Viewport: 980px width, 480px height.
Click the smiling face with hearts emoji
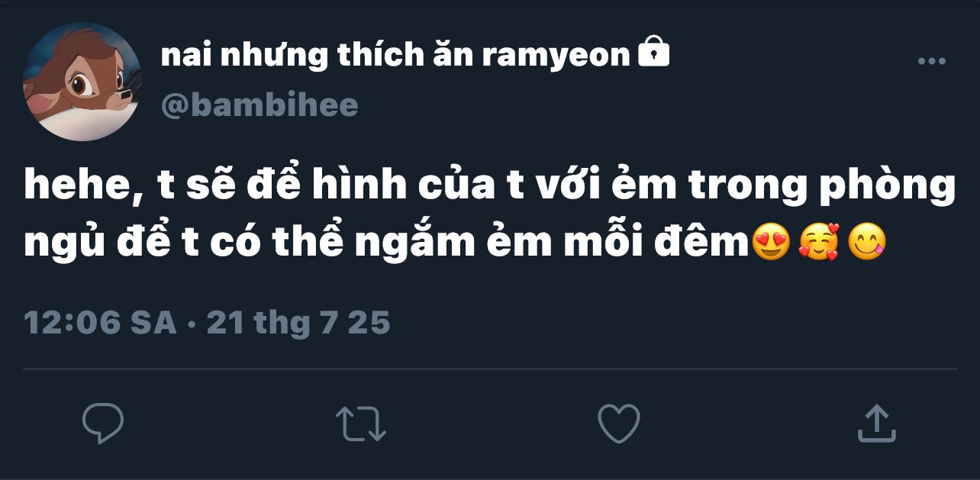(818, 243)
